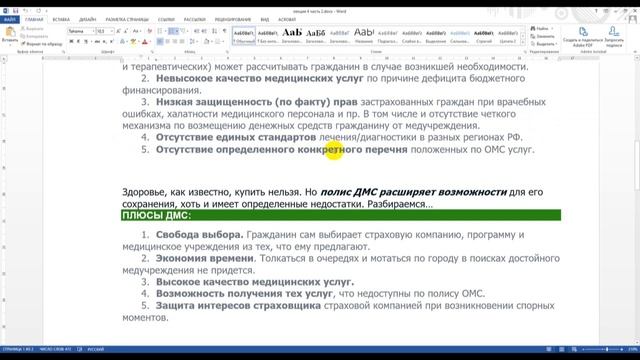Apply the Название (Title) style
The width and height of the screenshot is (640, 360).
pyautogui.click(x=364, y=36)
